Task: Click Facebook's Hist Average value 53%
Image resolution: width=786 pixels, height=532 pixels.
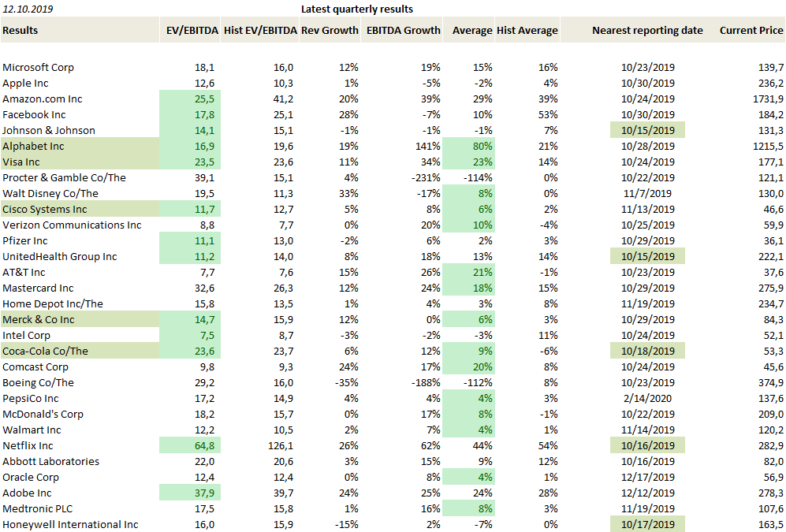Action: 549,115
